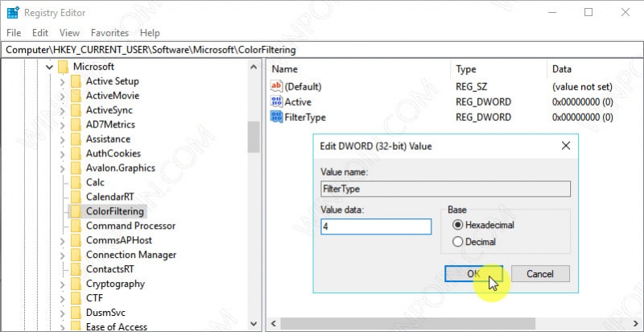The width and height of the screenshot is (644, 332).
Task: Click the CalendarRT folder icon
Action: pos(76,197)
